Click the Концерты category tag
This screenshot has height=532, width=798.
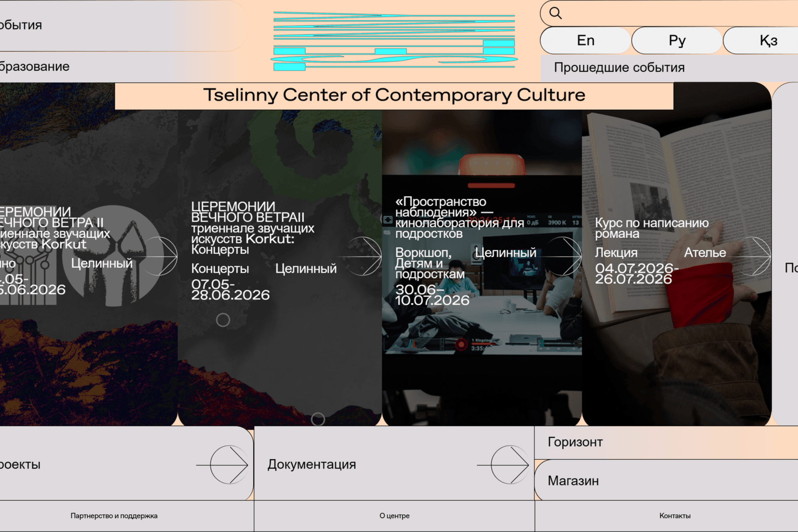coord(220,269)
